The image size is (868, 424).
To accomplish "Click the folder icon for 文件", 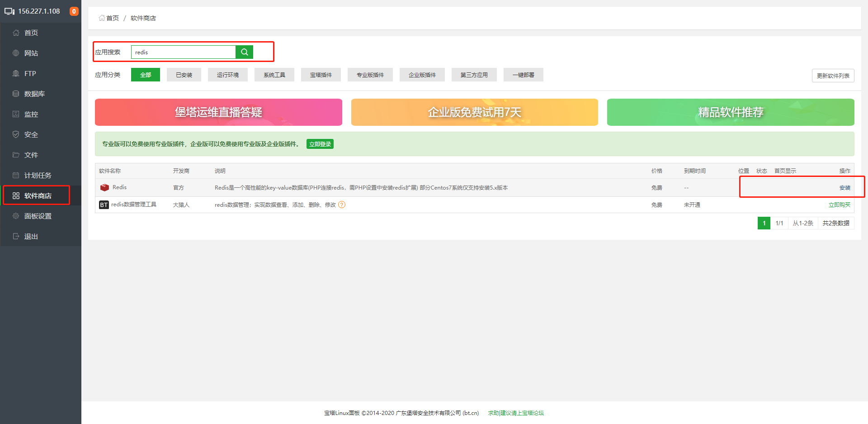I will pos(16,155).
